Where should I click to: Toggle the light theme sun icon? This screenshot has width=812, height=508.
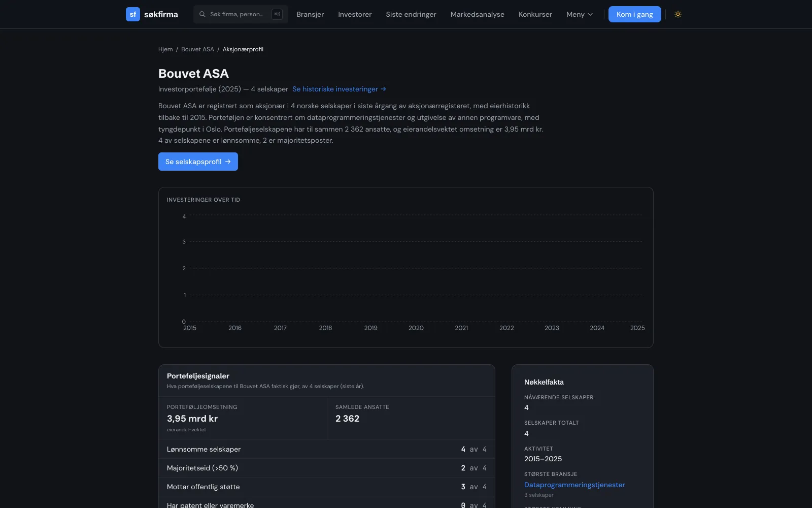click(x=678, y=14)
